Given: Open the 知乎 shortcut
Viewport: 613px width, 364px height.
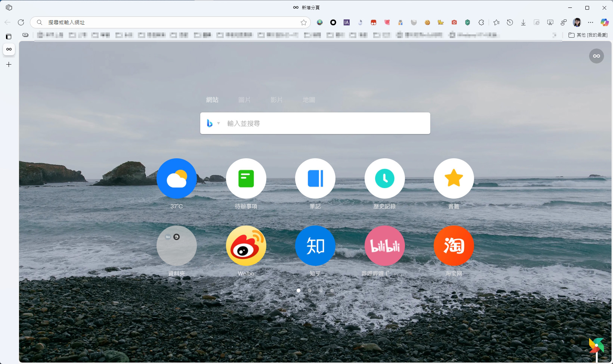Looking at the screenshot, I should point(315,246).
